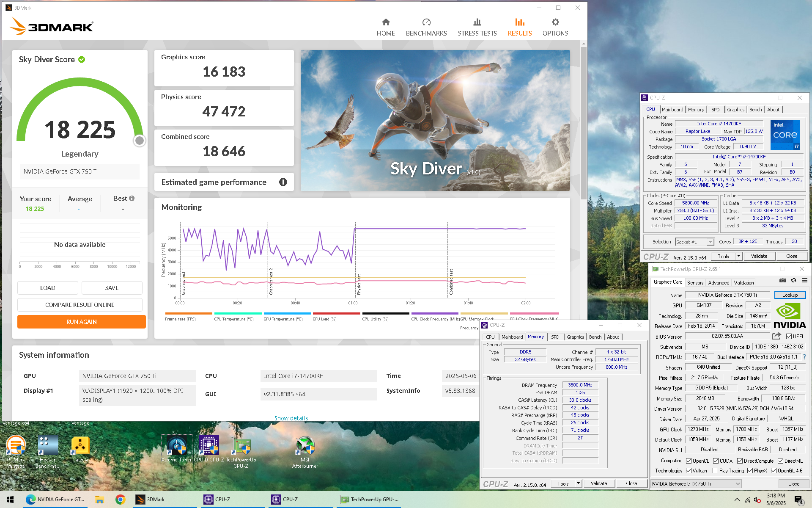Toggle DirectML checkbox in GPU-Z
Image resolution: width=812 pixels, height=508 pixels.
pos(780,461)
